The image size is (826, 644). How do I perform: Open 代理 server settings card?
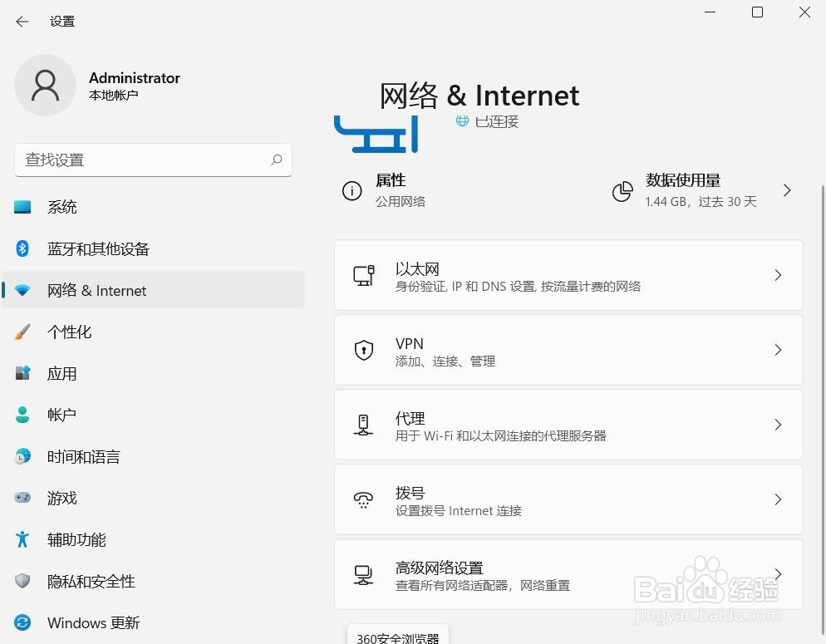tap(568, 425)
